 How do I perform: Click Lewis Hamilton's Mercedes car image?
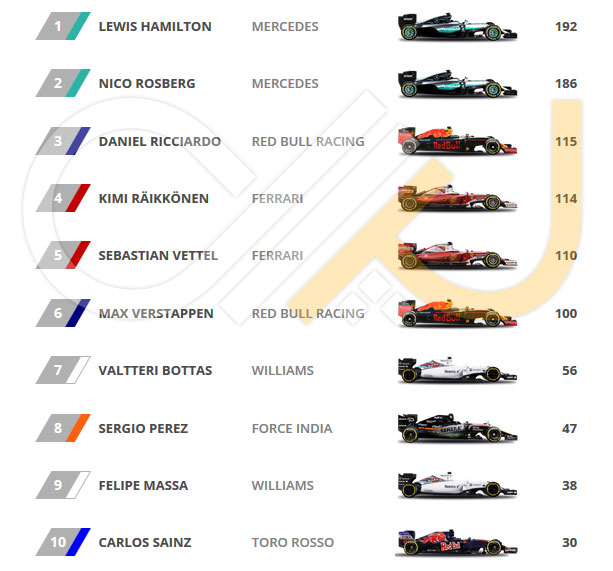click(x=457, y=27)
